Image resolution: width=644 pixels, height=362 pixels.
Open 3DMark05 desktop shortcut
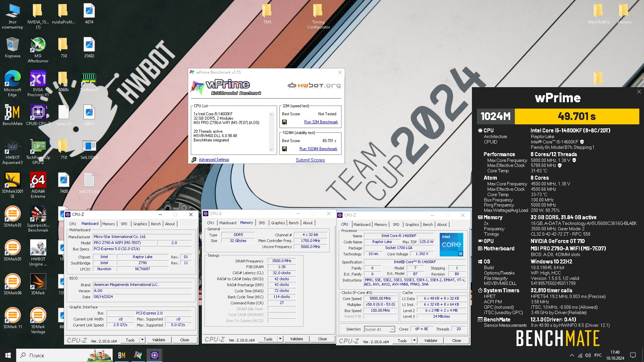click(x=12, y=250)
